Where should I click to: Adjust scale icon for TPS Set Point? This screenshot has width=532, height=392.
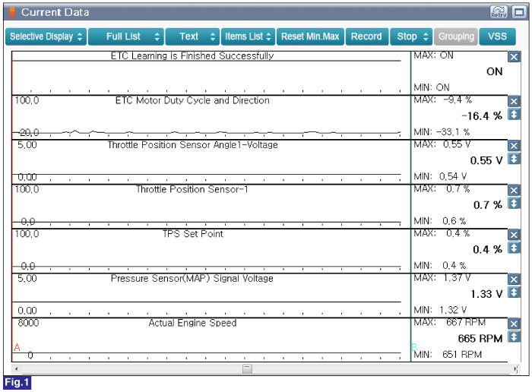514,248
